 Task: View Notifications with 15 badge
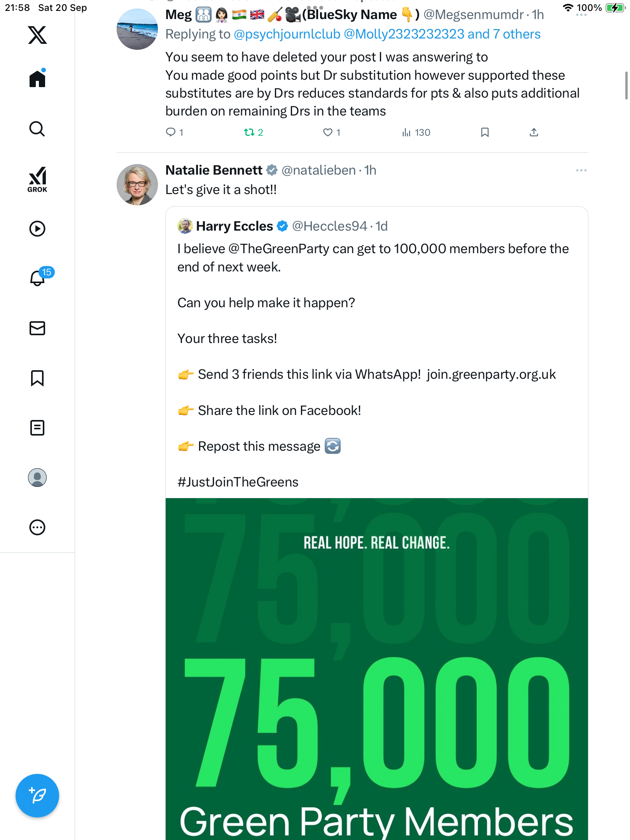click(x=38, y=278)
